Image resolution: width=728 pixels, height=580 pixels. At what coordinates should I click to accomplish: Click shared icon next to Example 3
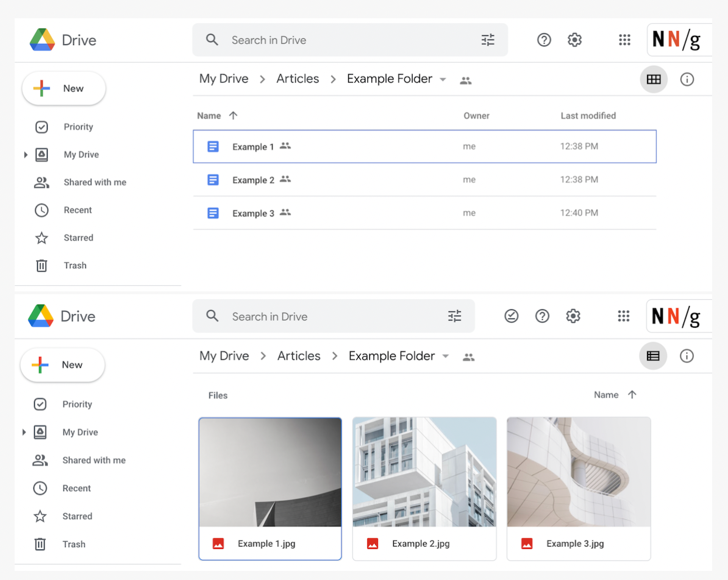[285, 212]
